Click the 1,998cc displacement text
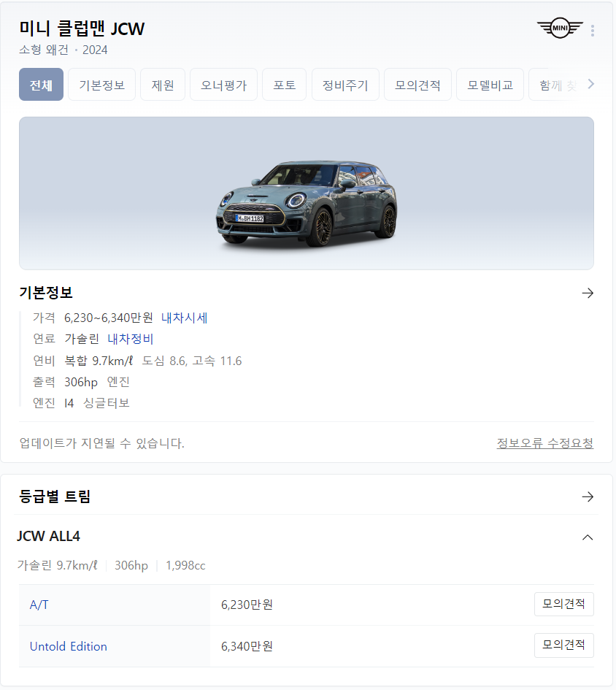616x690 pixels. [185, 565]
